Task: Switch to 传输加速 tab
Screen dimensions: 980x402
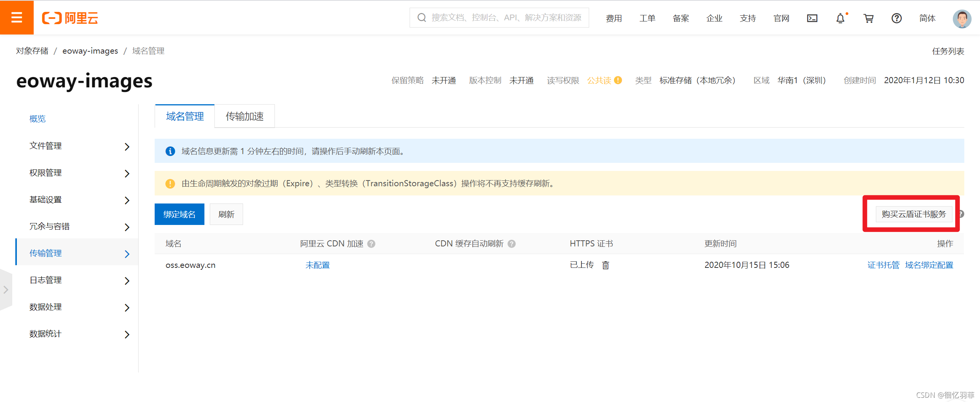Action: (x=245, y=116)
